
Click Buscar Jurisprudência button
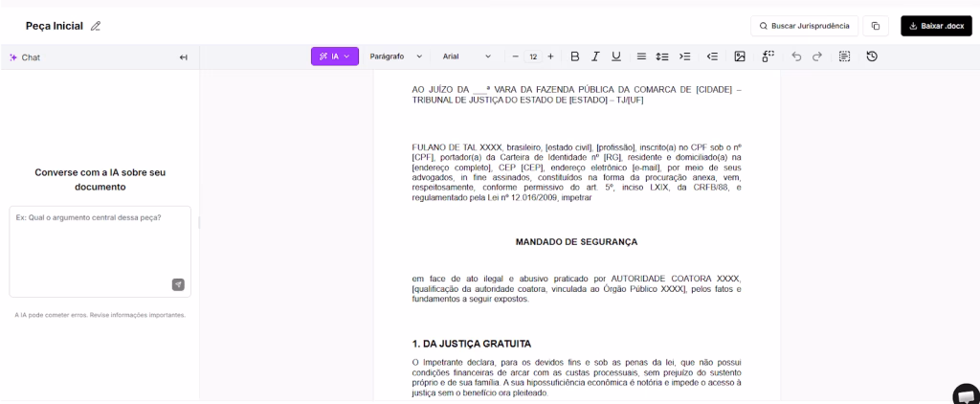click(x=804, y=26)
